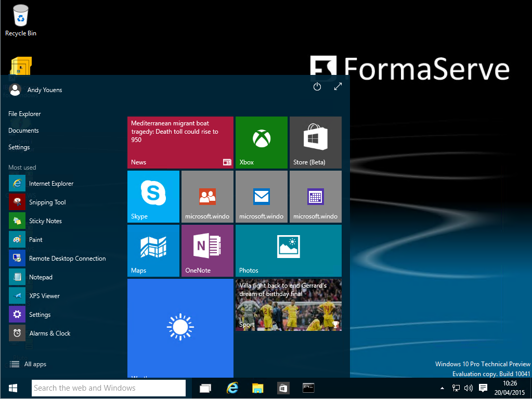Open the Xbox tile
Image resolution: width=532 pixels, height=399 pixels.
pos(261,142)
